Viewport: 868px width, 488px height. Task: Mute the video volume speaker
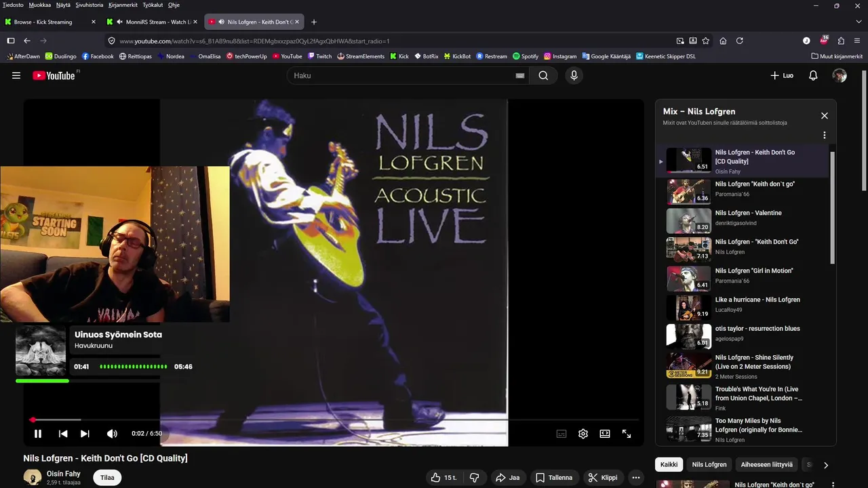(x=112, y=434)
